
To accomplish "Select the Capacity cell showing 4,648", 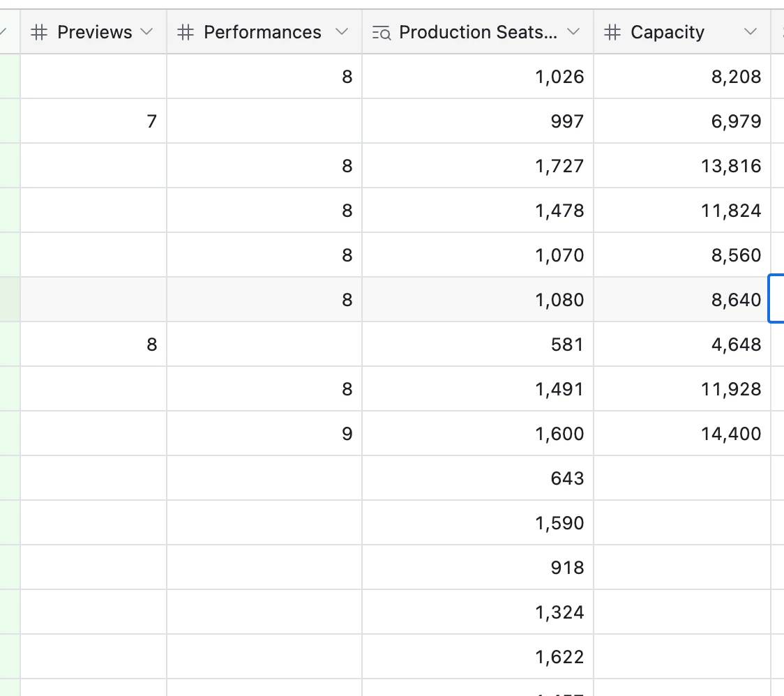I will (682, 344).
